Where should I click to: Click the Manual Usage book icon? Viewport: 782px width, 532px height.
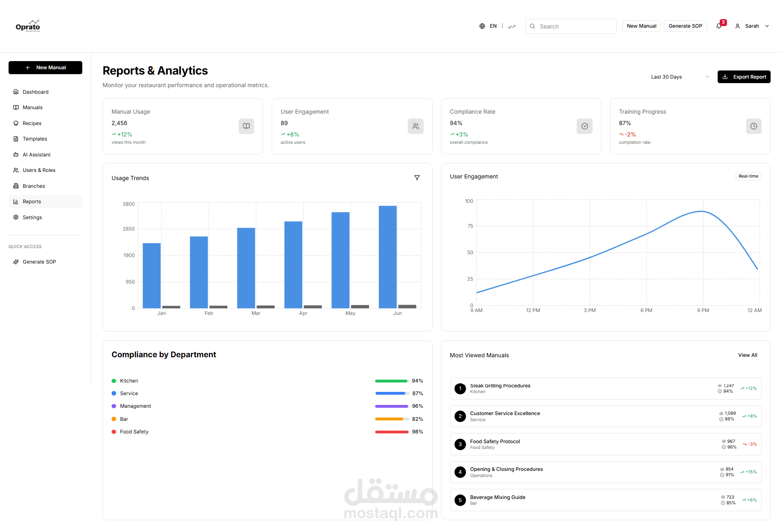[x=246, y=126]
